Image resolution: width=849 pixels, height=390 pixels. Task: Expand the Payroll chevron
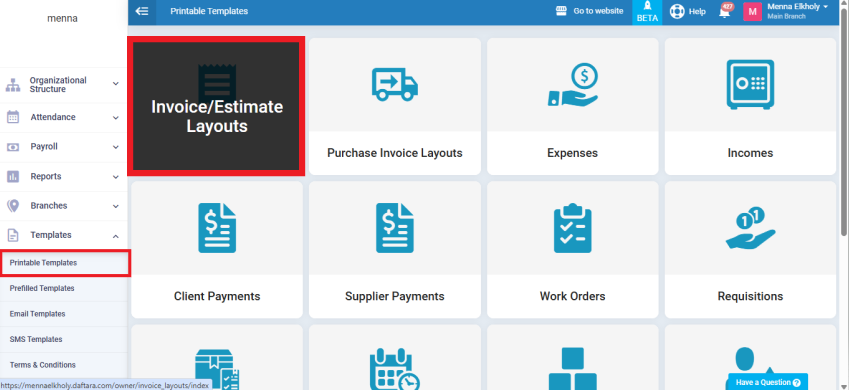point(115,147)
